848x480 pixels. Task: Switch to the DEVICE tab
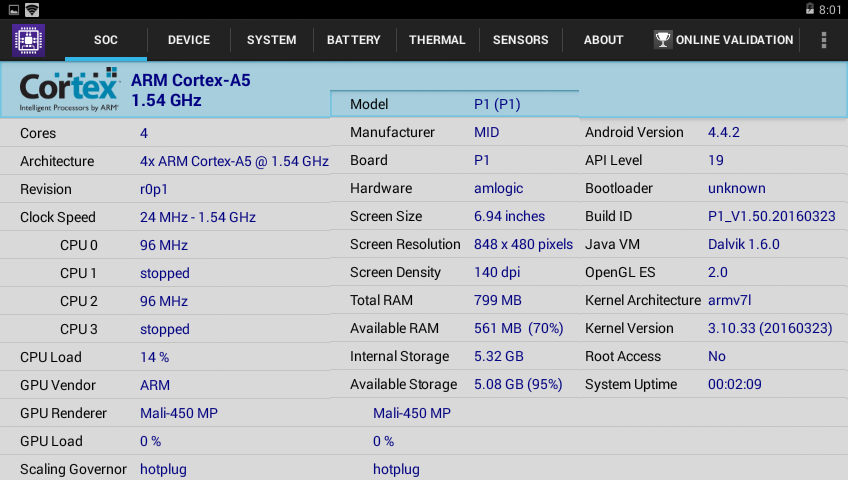click(x=189, y=40)
